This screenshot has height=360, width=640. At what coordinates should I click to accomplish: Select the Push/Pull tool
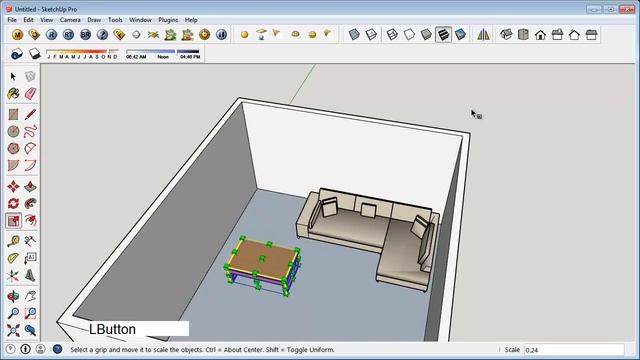(30, 187)
